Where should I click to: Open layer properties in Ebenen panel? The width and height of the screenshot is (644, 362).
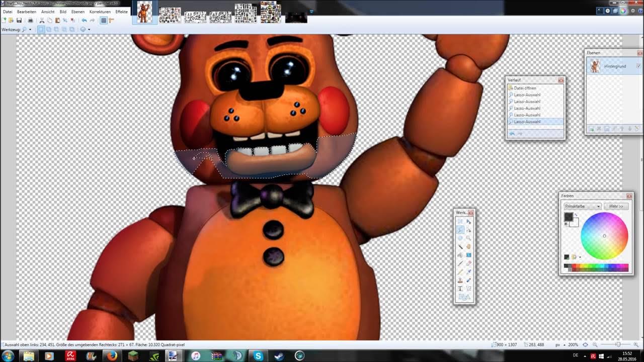coord(637,129)
